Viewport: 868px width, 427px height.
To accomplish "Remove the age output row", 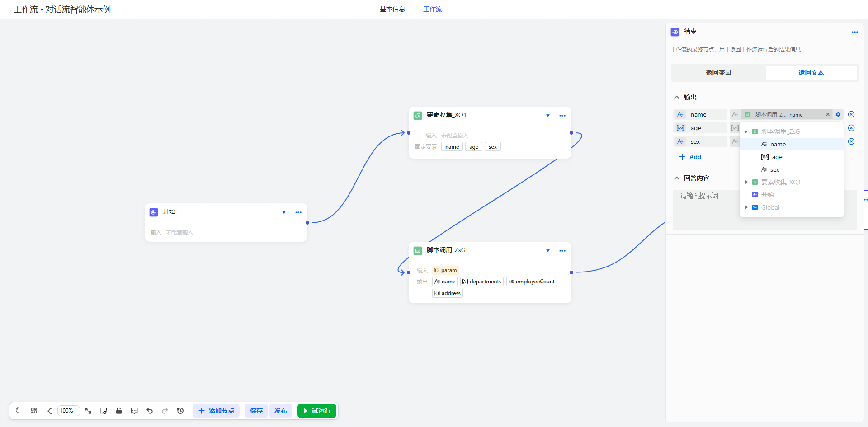I will click(851, 128).
